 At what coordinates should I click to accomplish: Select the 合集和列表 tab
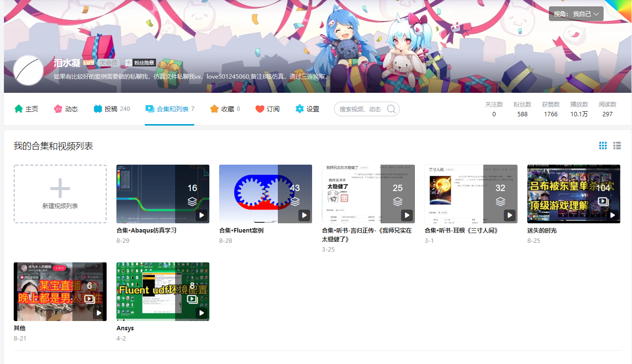point(170,109)
